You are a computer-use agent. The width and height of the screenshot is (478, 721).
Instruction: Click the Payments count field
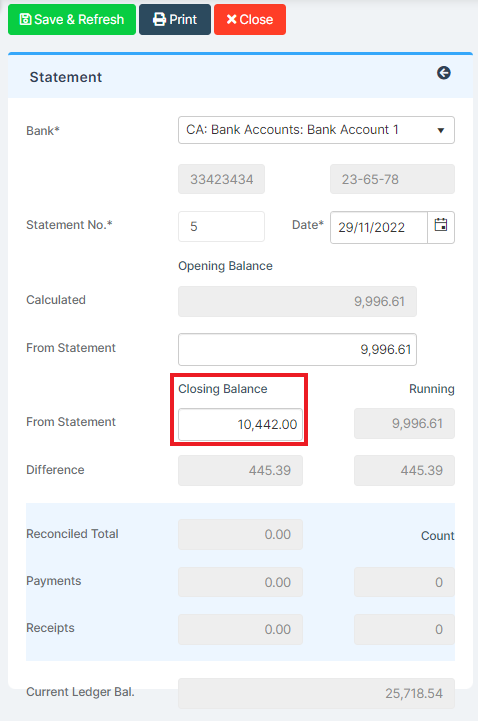404,582
